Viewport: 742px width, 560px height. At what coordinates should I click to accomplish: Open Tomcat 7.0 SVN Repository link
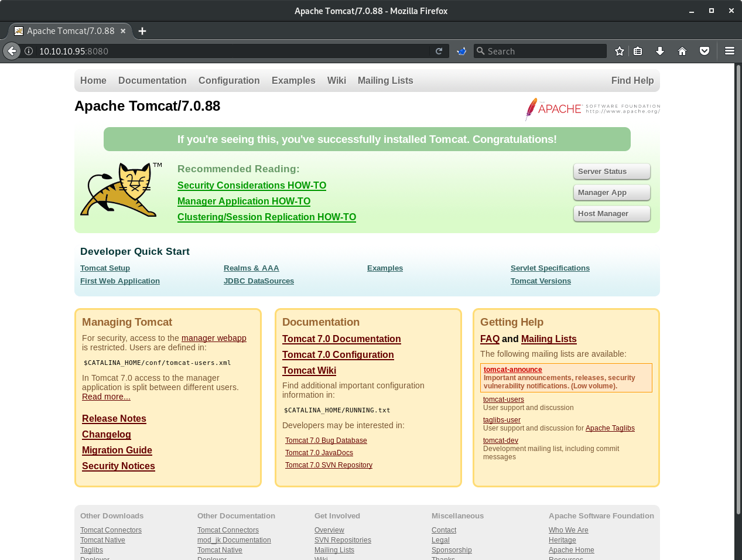point(329,465)
